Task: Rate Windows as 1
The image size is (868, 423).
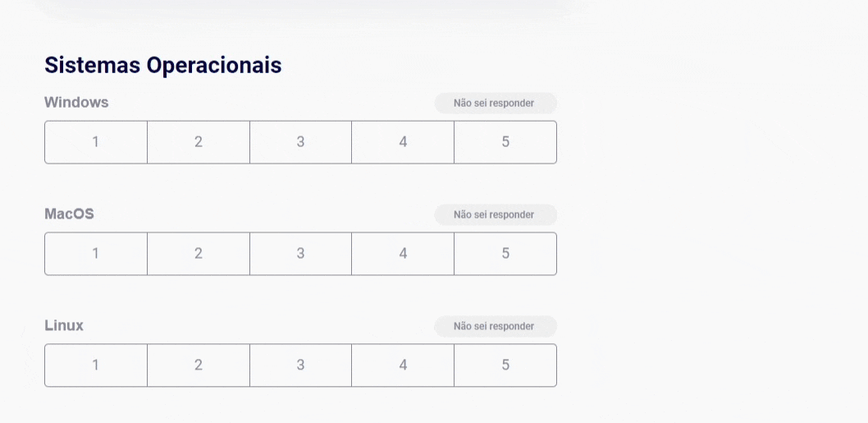Action: pyautogui.click(x=96, y=142)
